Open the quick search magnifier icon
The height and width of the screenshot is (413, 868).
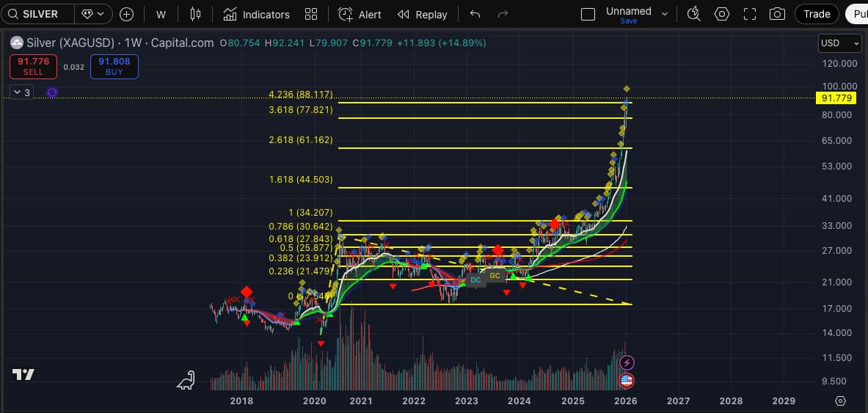(693, 14)
